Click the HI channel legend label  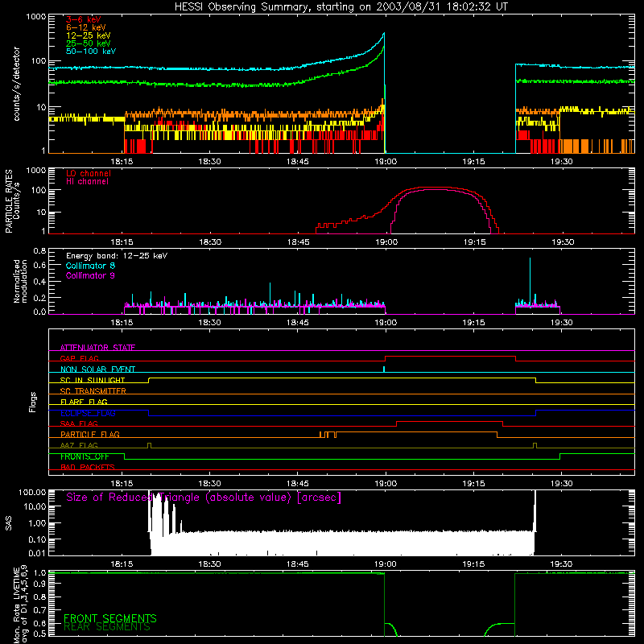pyautogui.click(x=88, y=182)
